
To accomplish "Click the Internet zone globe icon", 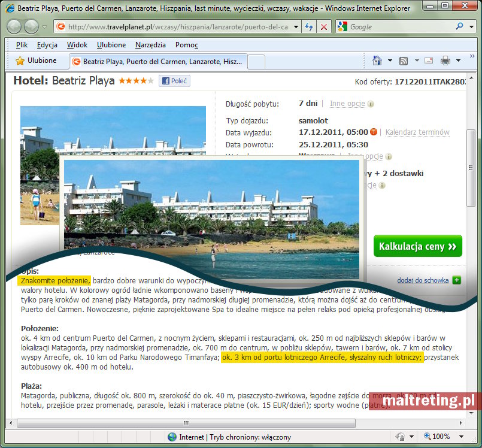I will pyautogui.click(x=172, y=437).
